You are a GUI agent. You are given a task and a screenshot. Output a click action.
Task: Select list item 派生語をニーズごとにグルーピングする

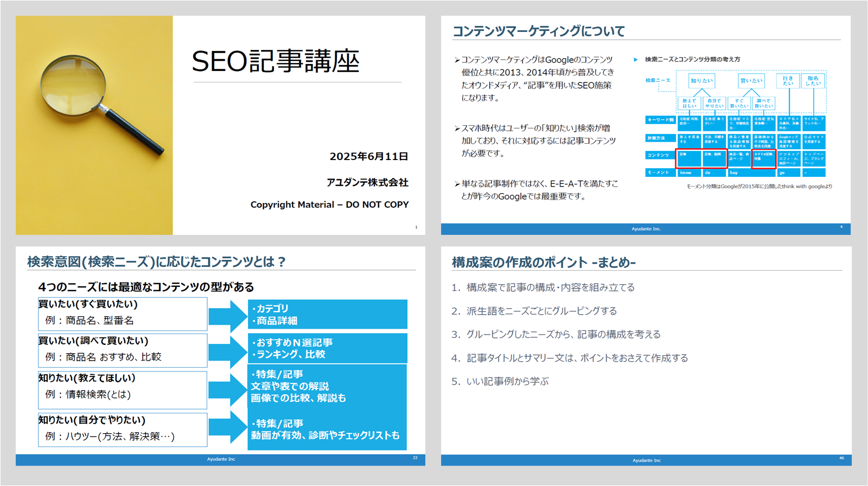point(541,311)
